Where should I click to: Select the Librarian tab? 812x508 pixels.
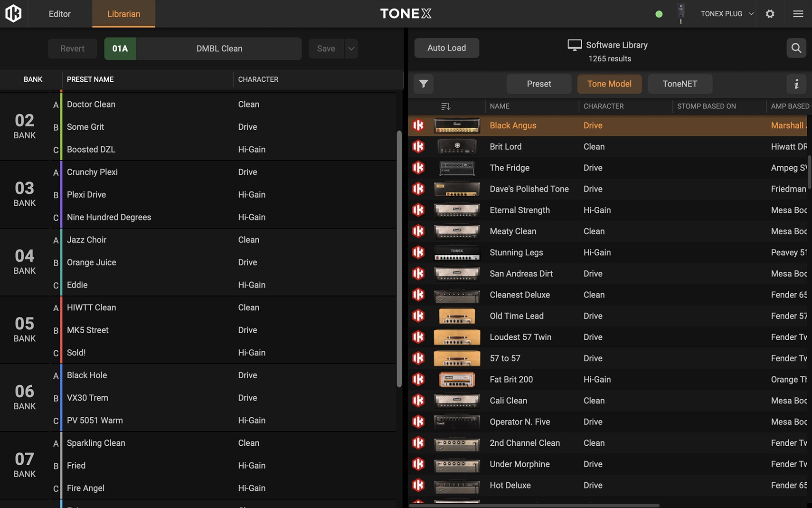click(123, 14)
